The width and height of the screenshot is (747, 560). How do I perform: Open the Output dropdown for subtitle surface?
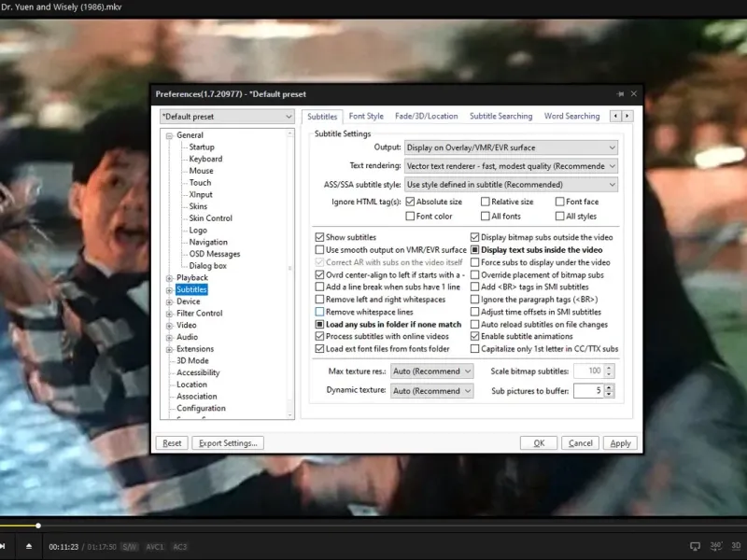[x=511, y=147]
